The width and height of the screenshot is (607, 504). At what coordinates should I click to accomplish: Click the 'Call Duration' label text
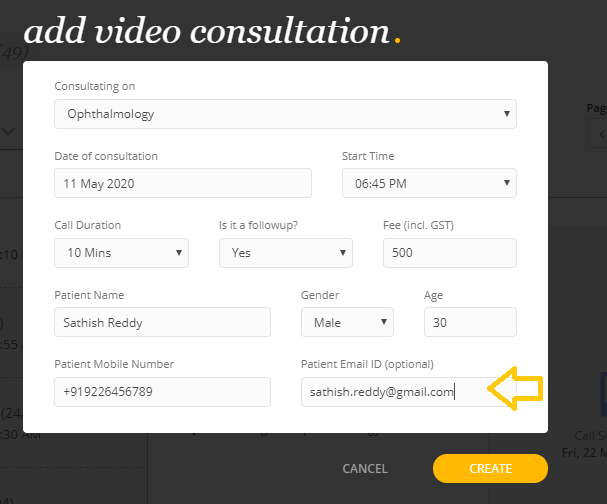[x=87, y=225]
